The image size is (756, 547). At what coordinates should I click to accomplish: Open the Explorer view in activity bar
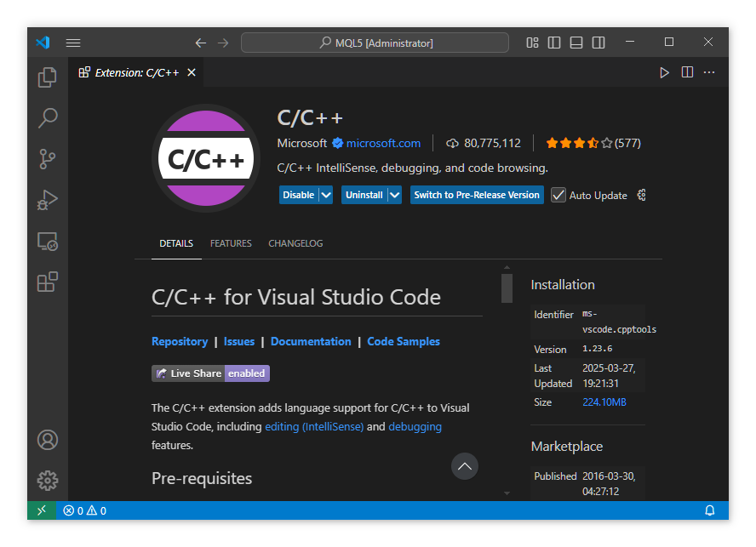tap(48, 77)
